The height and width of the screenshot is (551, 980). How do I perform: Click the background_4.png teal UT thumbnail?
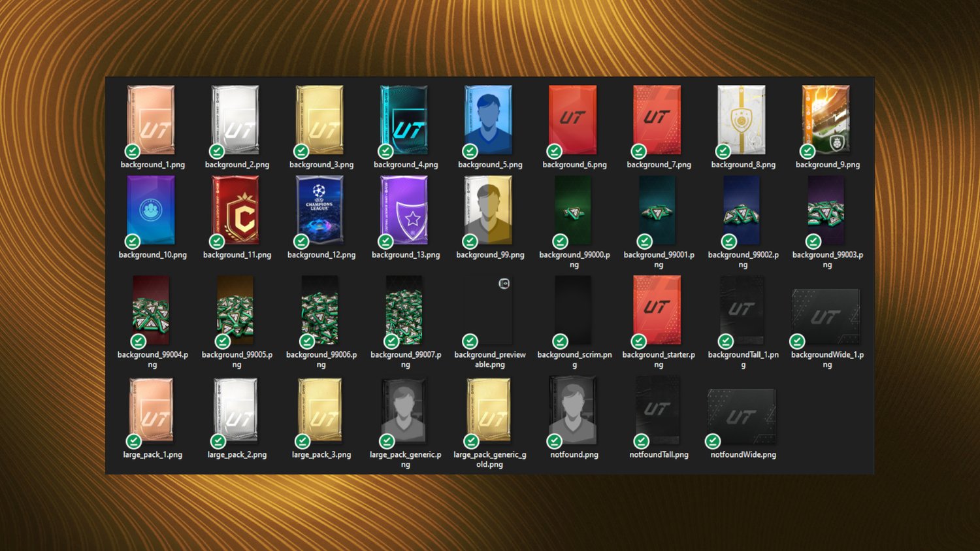click(x=404, y=120)
